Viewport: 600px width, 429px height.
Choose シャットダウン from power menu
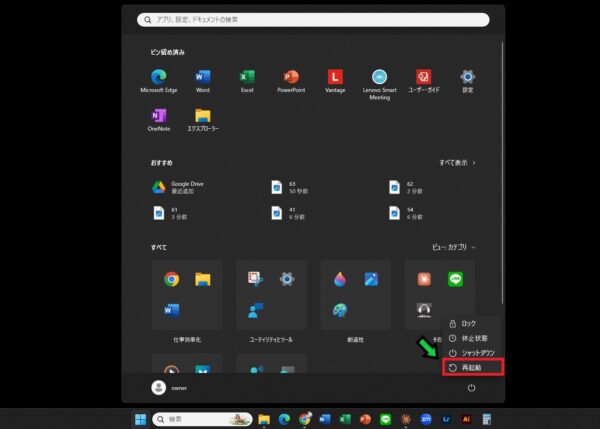(x=472, y=353)
